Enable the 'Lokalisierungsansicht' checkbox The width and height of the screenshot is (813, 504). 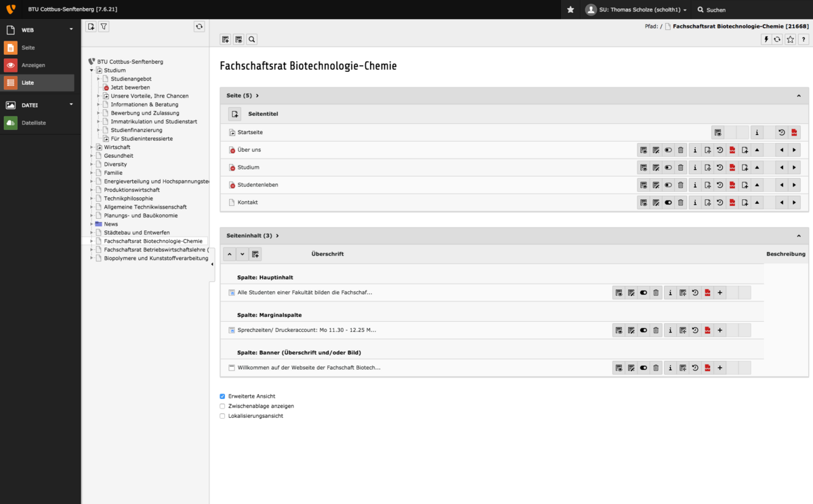point(222,416)
